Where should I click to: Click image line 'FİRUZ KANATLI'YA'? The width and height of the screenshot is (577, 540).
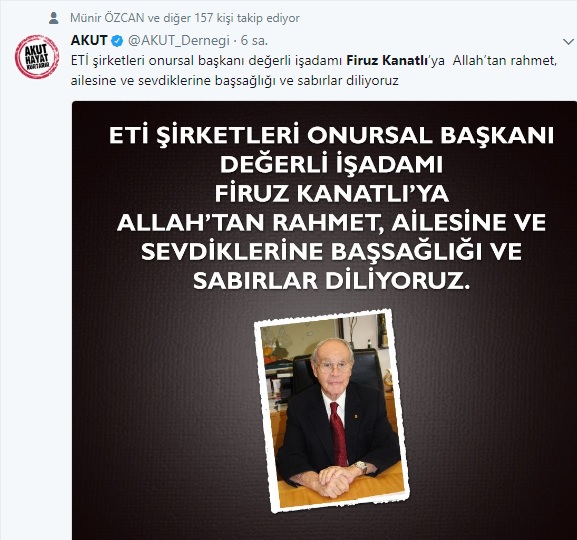tap(332, 193)
